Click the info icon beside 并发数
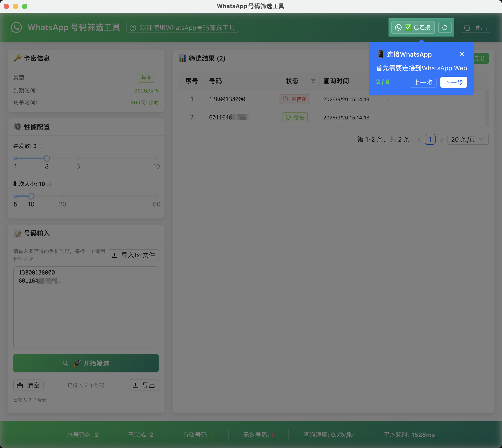Viewport: 502px width, 448px height. (41, 146)
